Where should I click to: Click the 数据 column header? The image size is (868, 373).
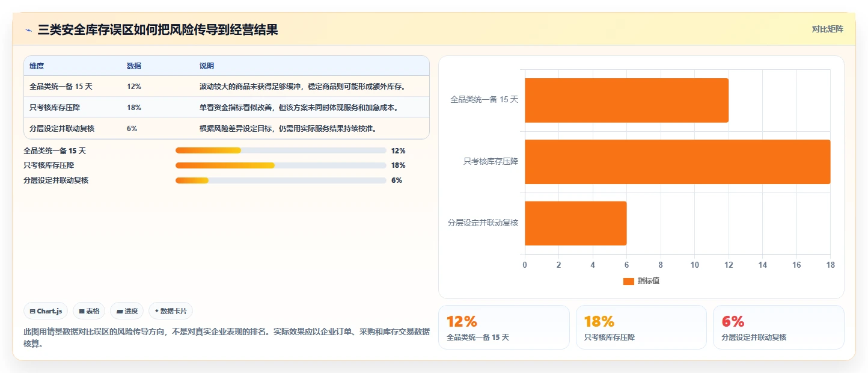134,66
